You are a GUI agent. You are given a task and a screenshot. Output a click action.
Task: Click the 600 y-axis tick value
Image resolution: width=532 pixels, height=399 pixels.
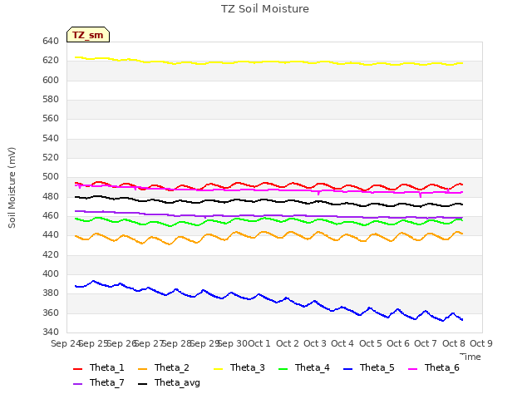click(x=51, y=80)
